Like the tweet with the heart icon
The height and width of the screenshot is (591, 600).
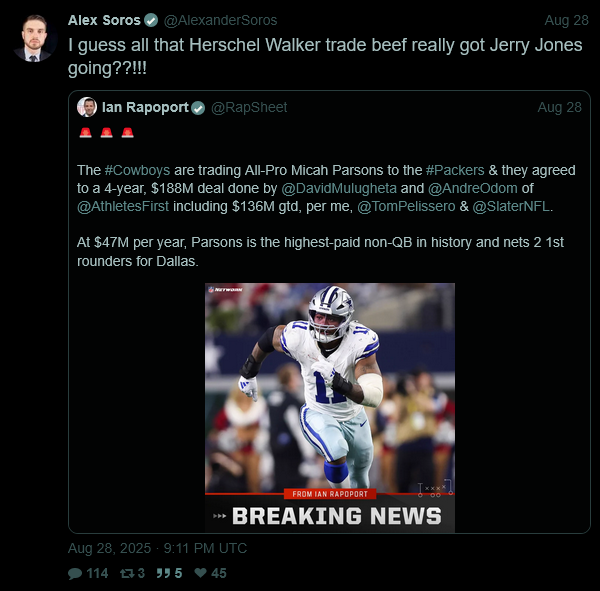tap(201, 573)
